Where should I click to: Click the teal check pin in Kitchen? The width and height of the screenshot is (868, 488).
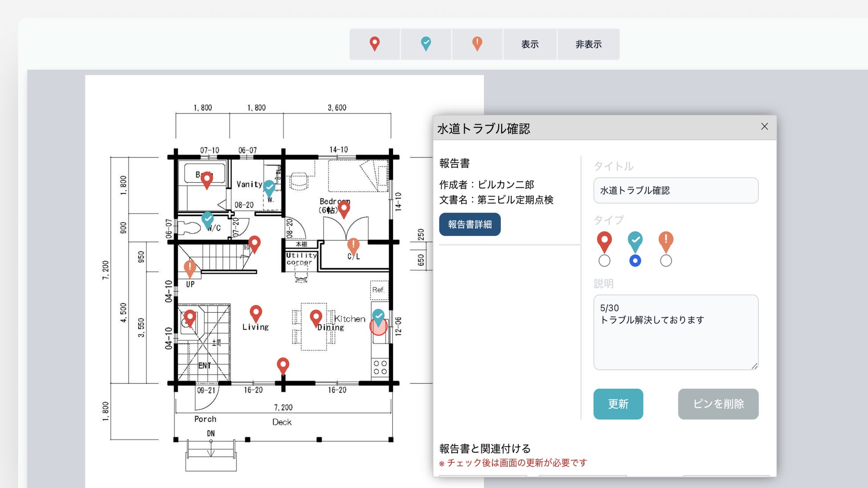(378, 317)
